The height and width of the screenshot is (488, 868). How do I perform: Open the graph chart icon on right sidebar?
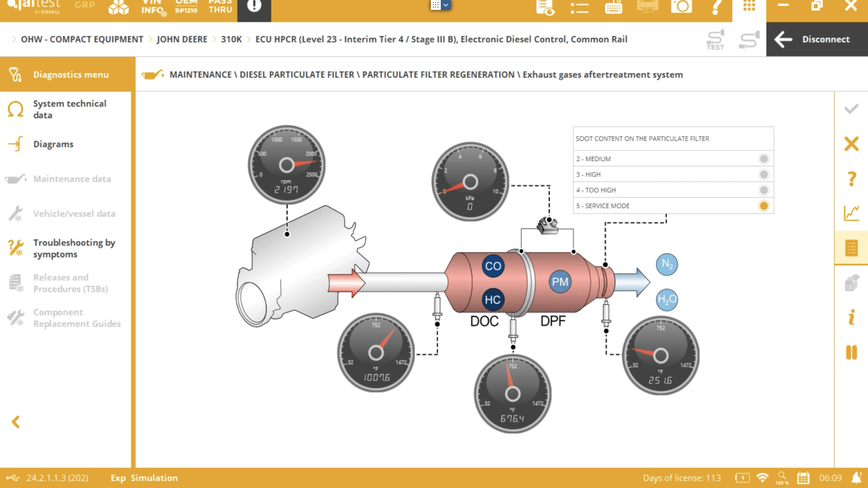pyautogui.click(x=851, y=213)
